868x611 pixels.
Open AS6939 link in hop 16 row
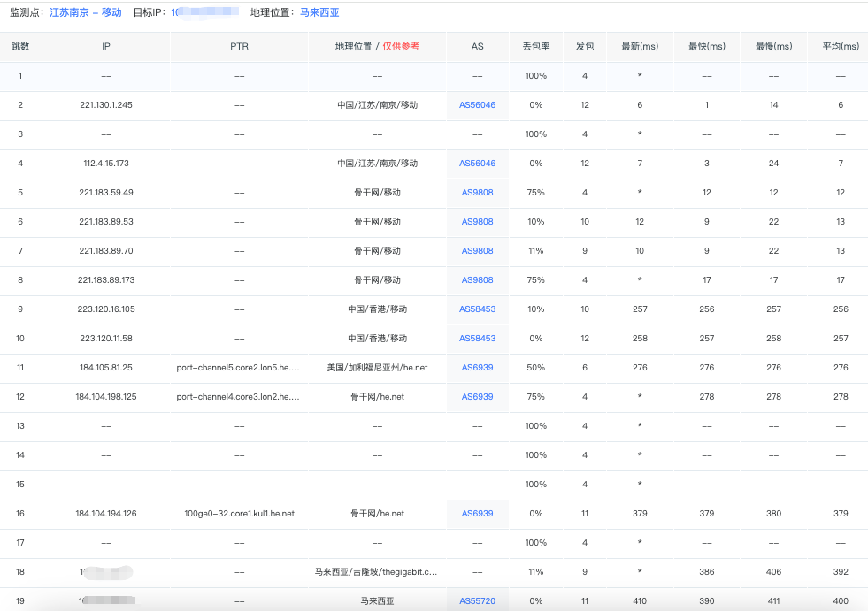pos(477,514)
